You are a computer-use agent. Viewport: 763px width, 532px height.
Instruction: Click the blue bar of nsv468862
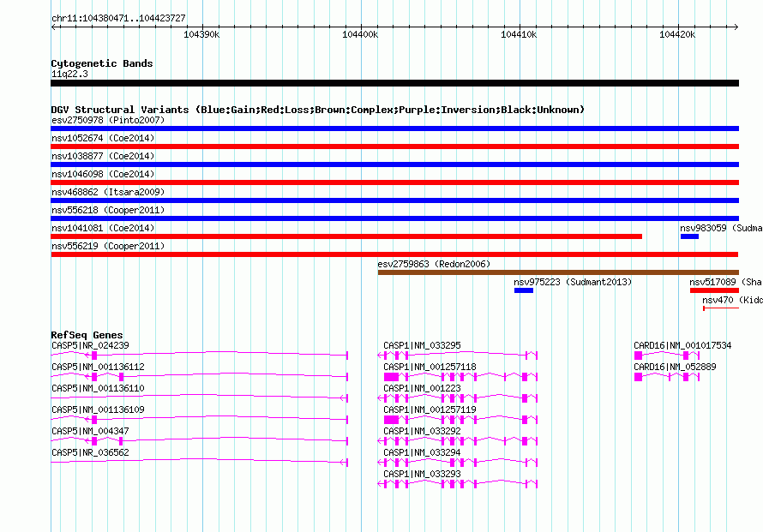394,200
